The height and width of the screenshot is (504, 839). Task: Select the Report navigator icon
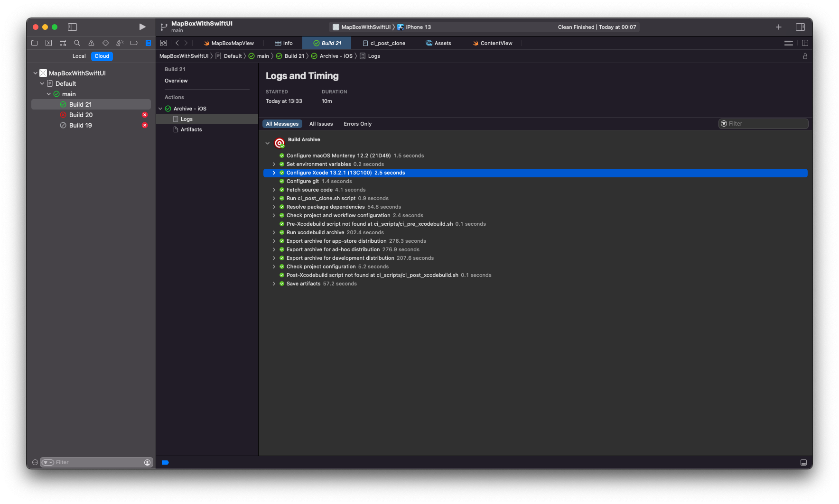(148, 43)
